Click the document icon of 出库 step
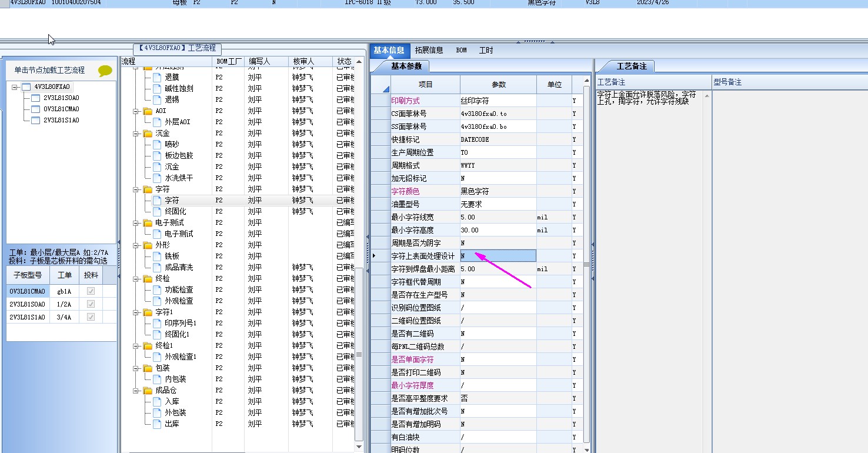The width and height of the screenshot is (868, 453). pos(157,424)
